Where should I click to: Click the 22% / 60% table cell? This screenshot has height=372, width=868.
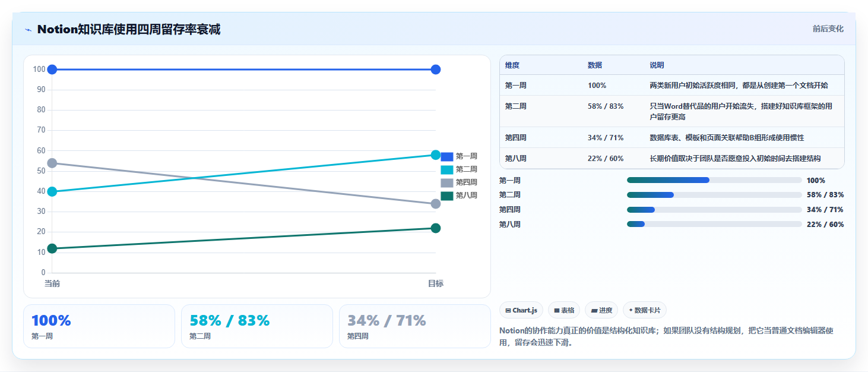coord(606,159)
